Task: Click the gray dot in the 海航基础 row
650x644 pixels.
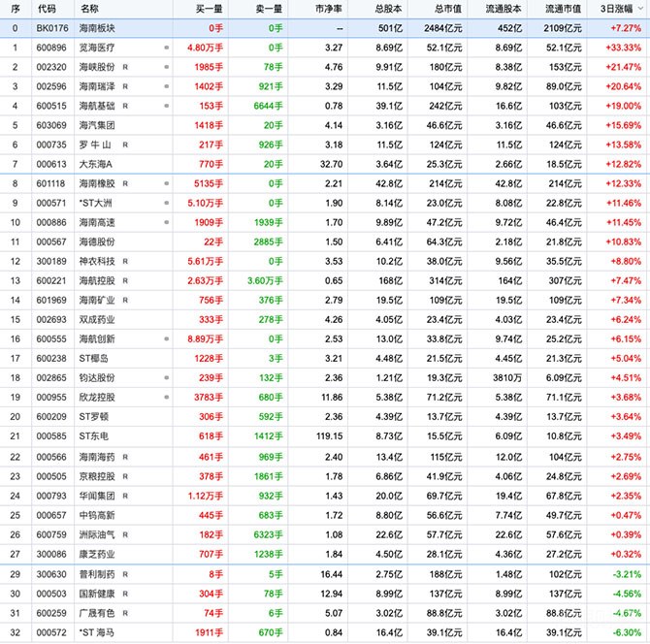Action: pos(167,106)
